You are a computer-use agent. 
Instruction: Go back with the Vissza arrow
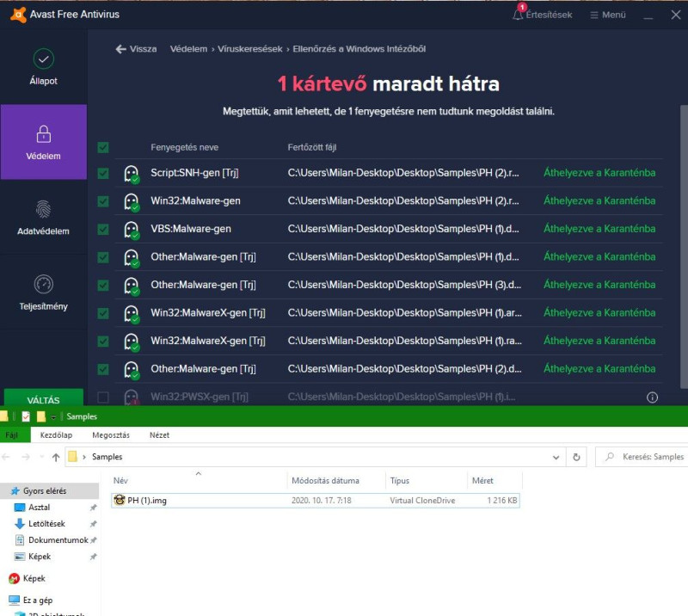click(x=136, y=49)
